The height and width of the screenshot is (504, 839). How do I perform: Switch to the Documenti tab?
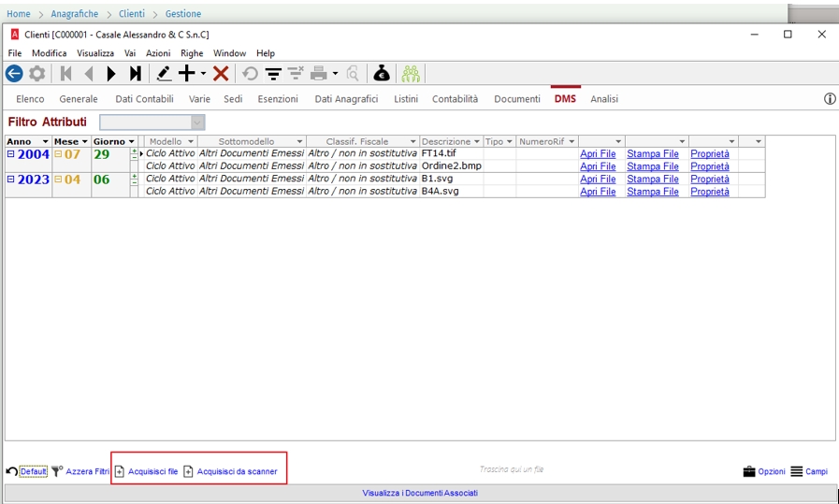(x=517, y=99)
